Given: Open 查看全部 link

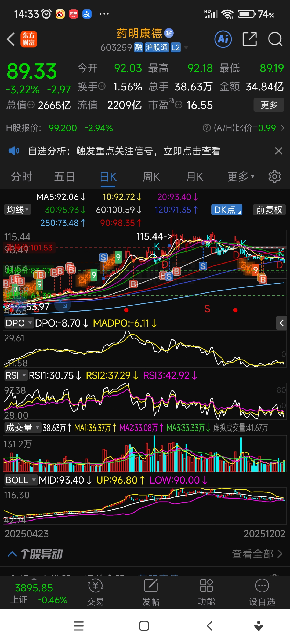Looking at the screenshot, I should pos(257,554).
